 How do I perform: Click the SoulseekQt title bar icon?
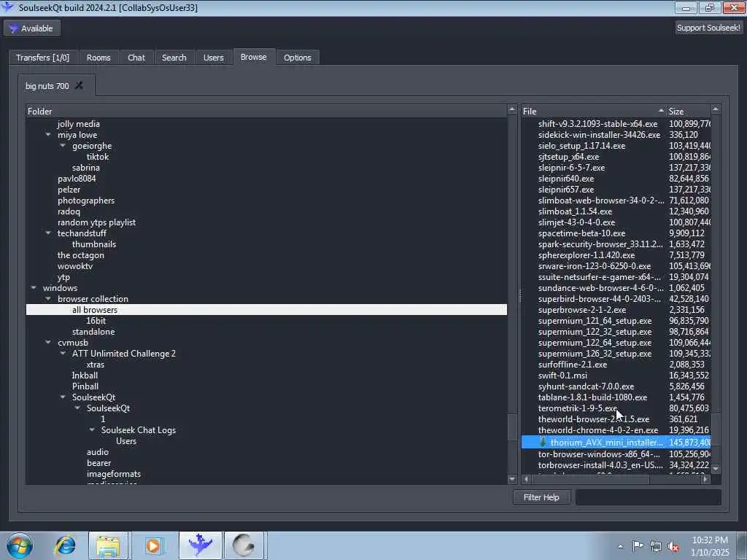point(7,7)
